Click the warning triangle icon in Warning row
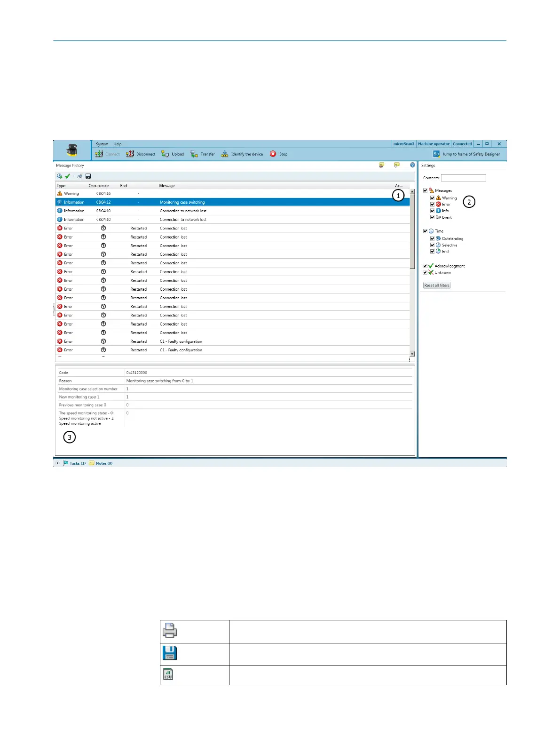This screenshot has height=745, width=560. 60,193
